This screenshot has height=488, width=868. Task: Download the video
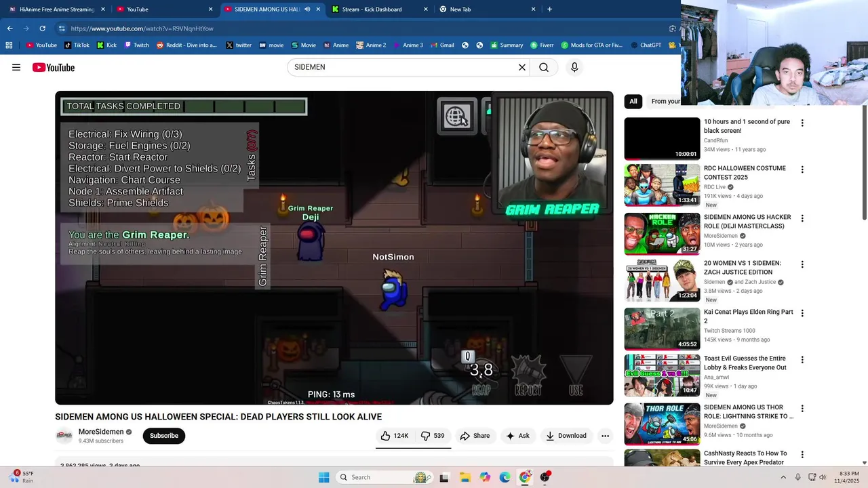click(566, 436)
